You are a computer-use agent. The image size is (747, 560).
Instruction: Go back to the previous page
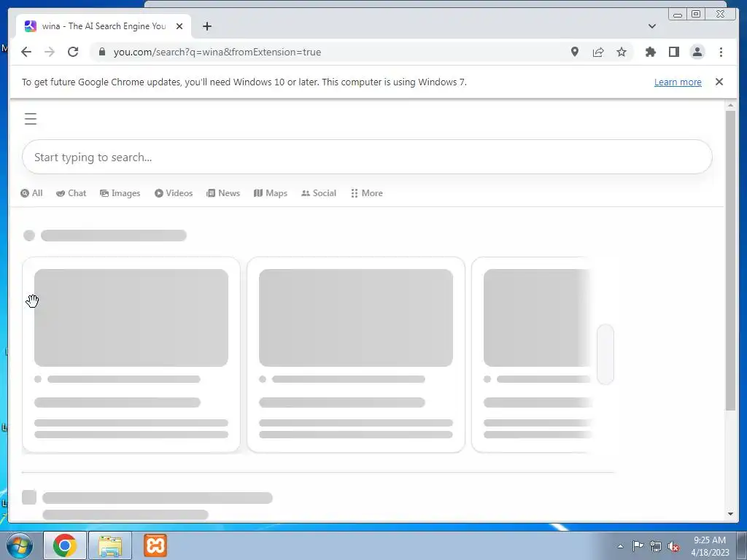click(x=26, y=52)
